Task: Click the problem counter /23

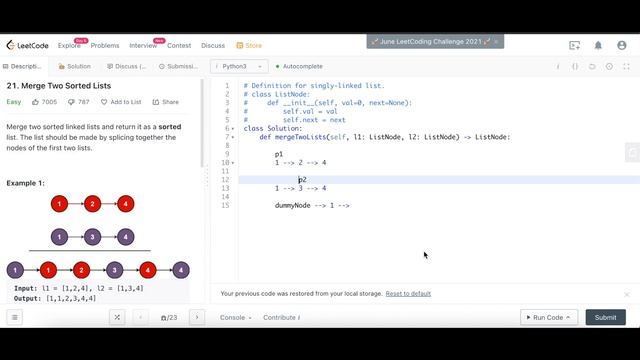Action: [169, 317]
